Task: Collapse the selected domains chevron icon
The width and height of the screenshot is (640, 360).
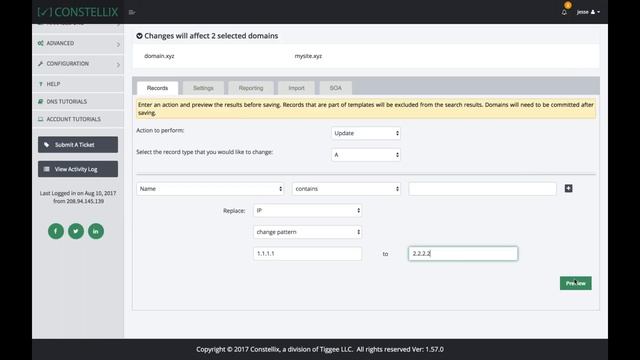Action: 139,36
